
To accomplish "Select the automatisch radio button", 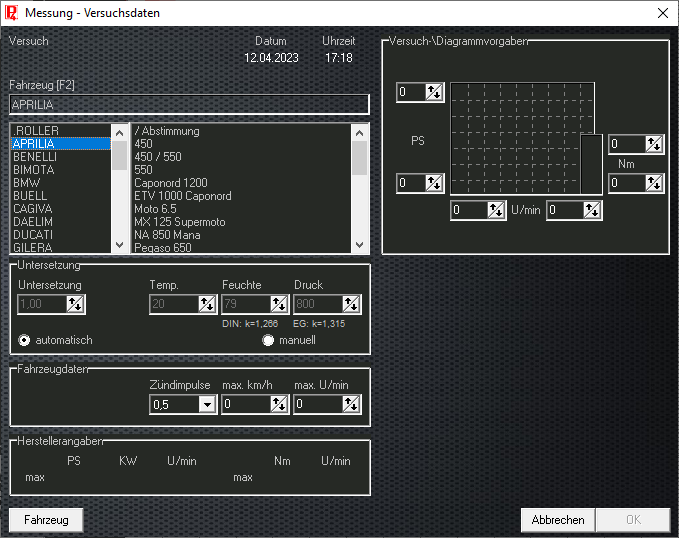I will click(25, 340).
